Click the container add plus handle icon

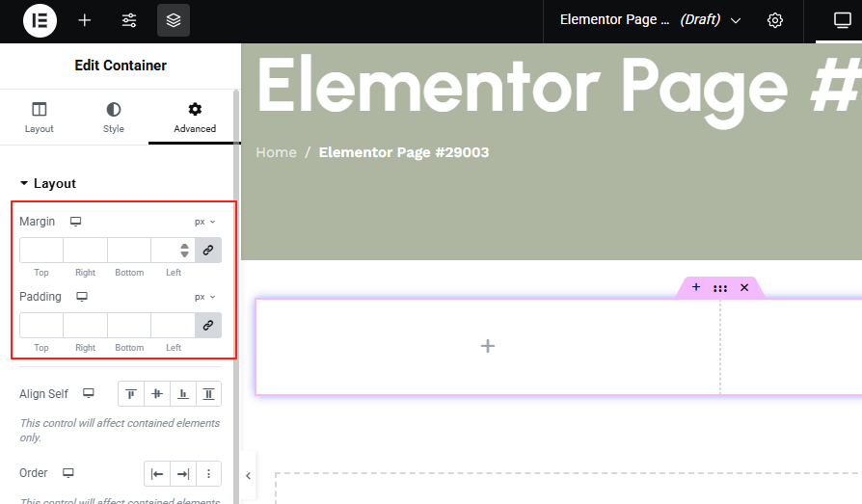696,287
